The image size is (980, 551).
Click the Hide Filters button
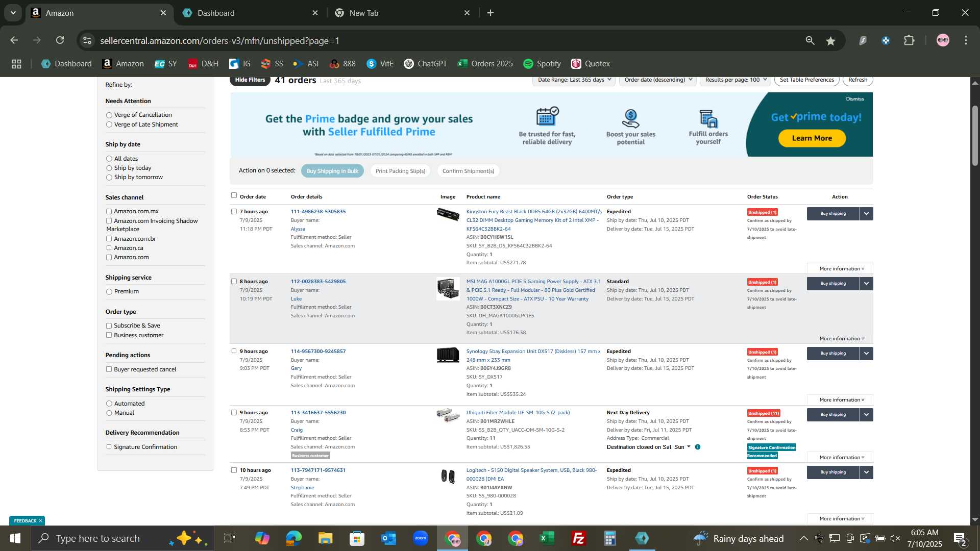tap(250, 80)
